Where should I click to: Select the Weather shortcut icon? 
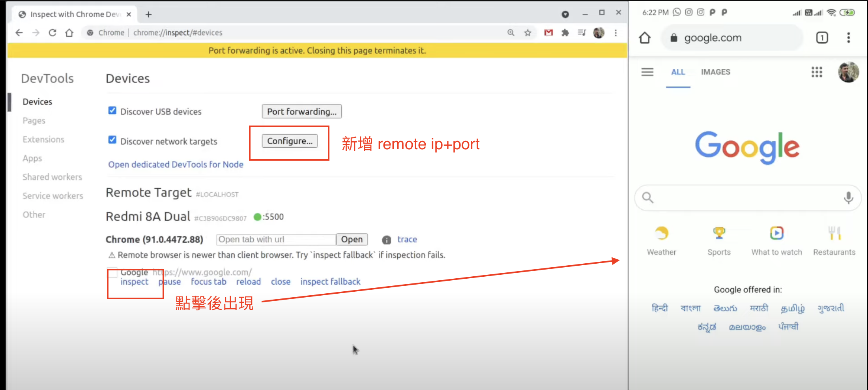coord(661,233)
